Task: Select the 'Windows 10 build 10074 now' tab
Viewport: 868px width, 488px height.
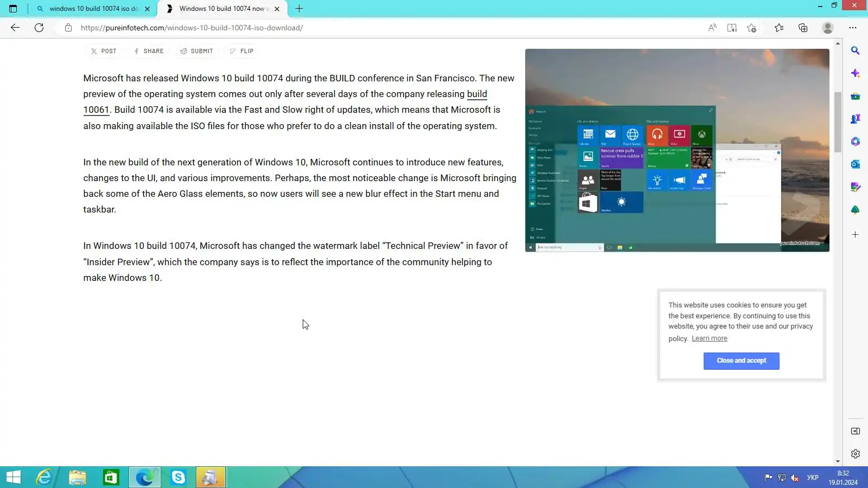Action: 222,9
